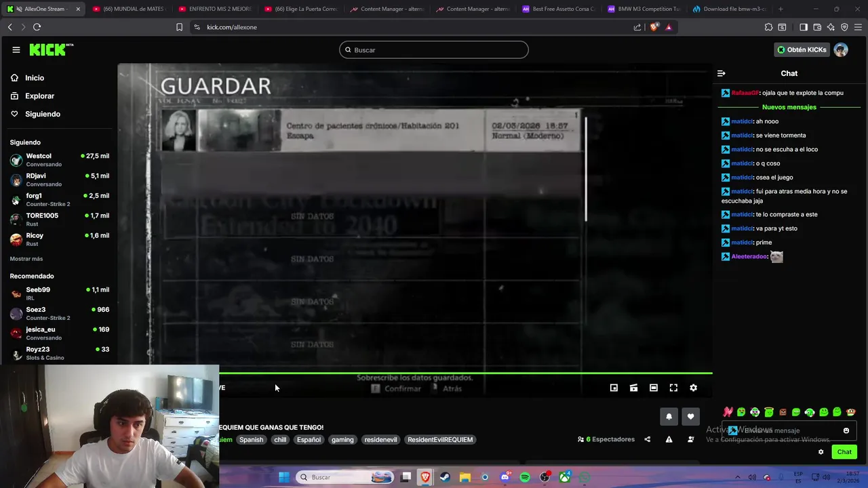Click the Obtén KICKs button

tap(802, 49)
